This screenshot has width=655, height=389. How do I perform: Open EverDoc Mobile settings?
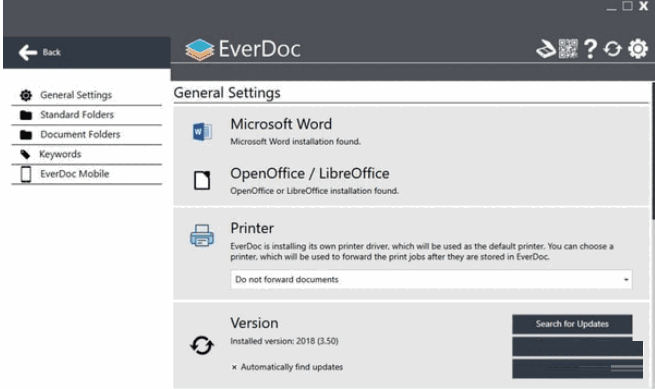[x=86, y=174]
